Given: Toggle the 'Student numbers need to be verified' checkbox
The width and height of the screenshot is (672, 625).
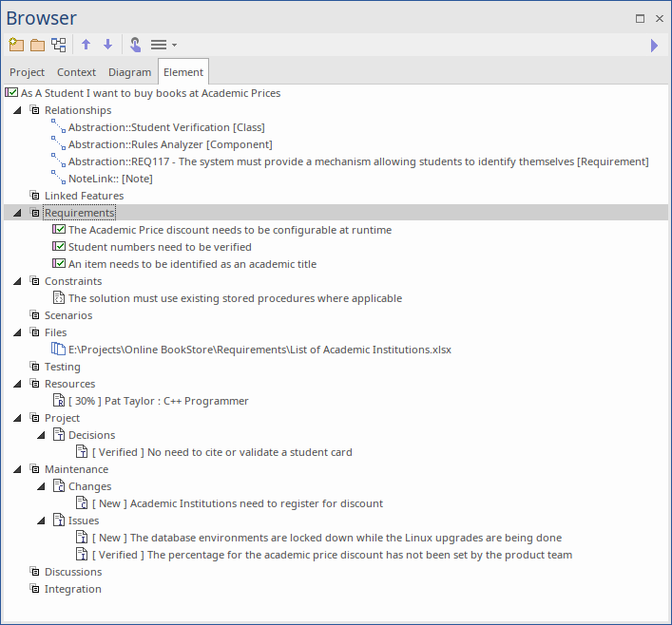Looking at the screenshot, I should [x=59, y=247].
